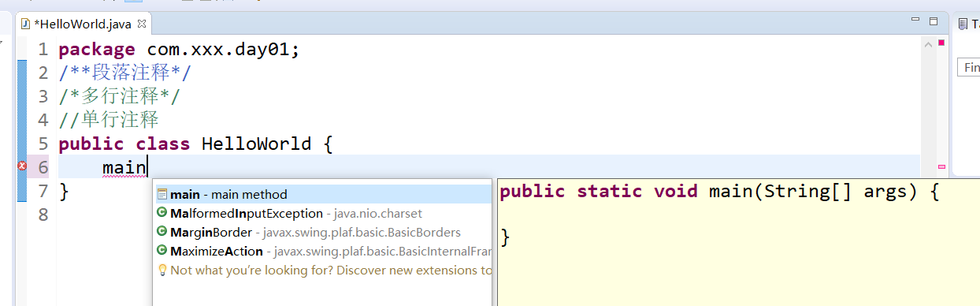Click the single-line comment on line 4
980x306 pixels.
109,120
